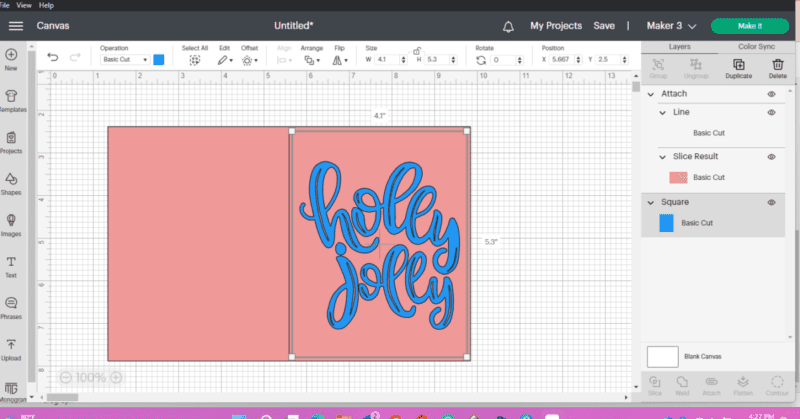Collapse the Slice Result layer
Image resolution: width=800 pixels, height=419 pixels.
662,157
